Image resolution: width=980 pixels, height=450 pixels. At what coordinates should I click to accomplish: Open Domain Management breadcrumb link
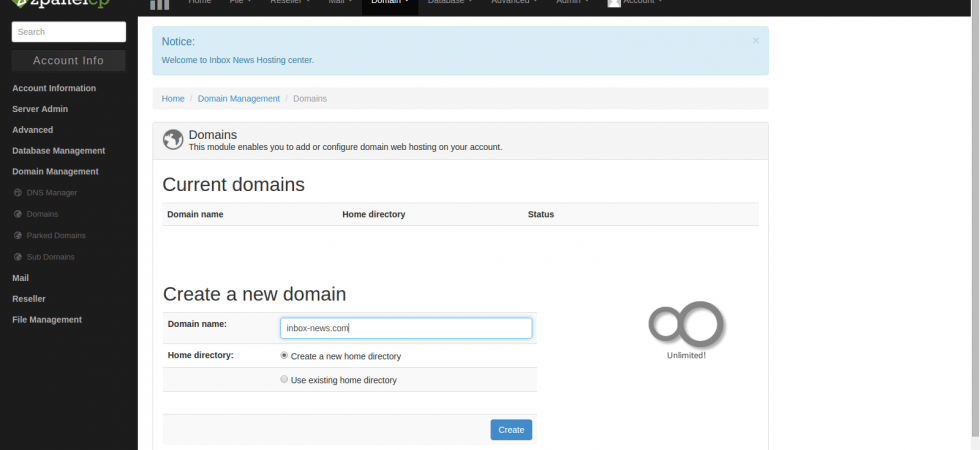click(x=239, y=99)
